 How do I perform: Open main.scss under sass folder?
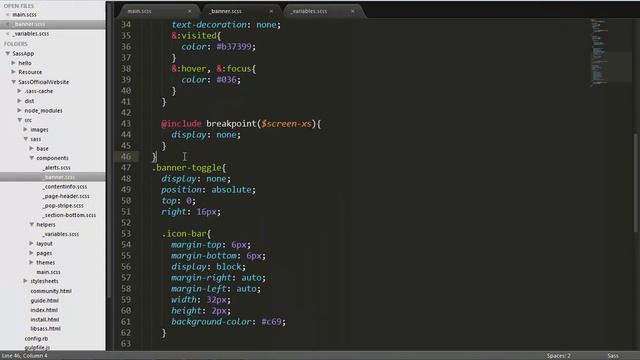48,272
